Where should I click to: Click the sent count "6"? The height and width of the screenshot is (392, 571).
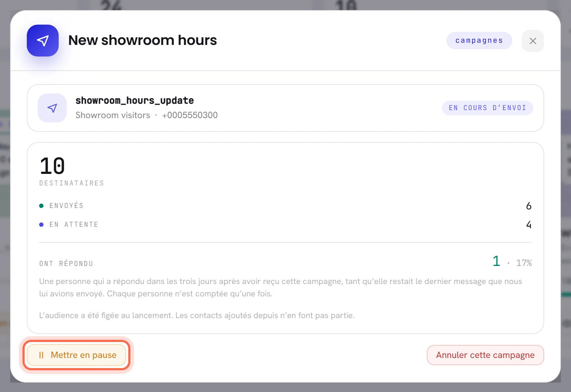coord(529,206)
